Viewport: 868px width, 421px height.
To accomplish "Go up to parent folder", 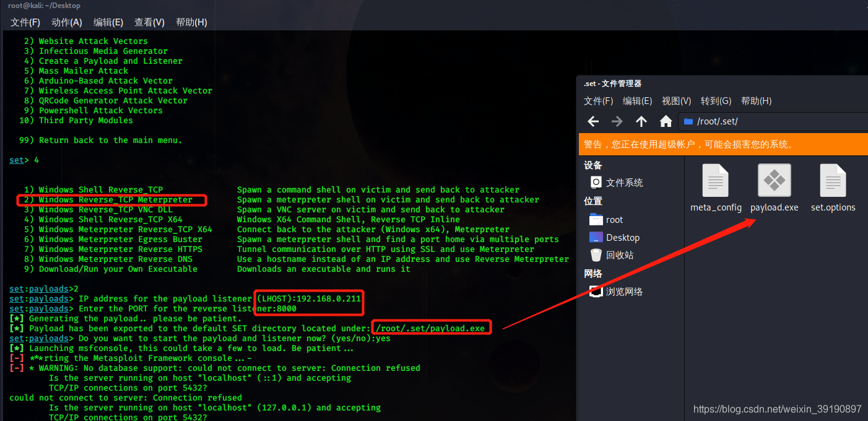I will (x=641, y=121).
